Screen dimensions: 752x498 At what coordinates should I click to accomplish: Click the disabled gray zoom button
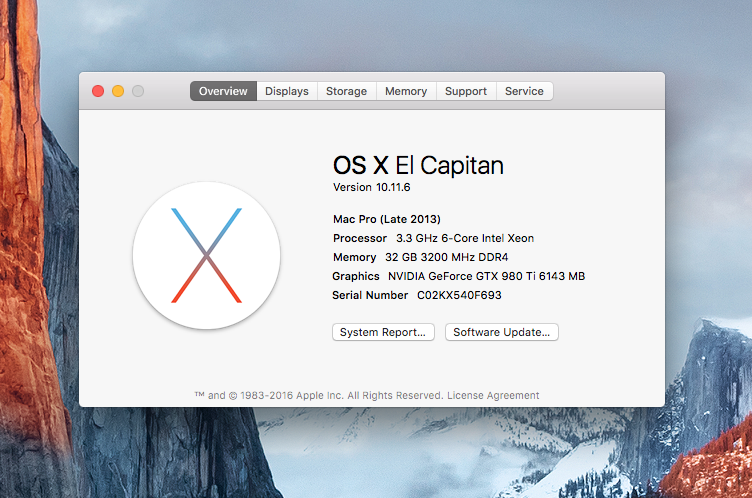pyautogui.click(x=138, y=91)
